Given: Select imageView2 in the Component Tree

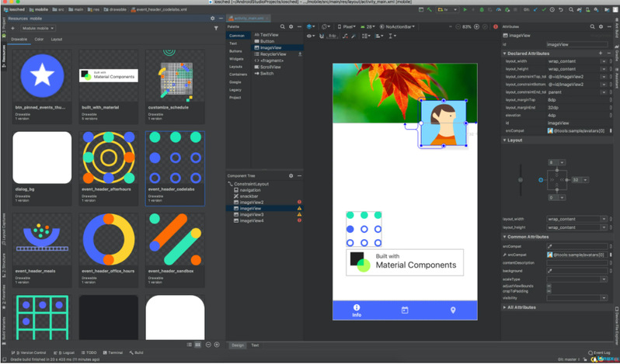Looking at the screenshot, I should [x=251, y=203].
